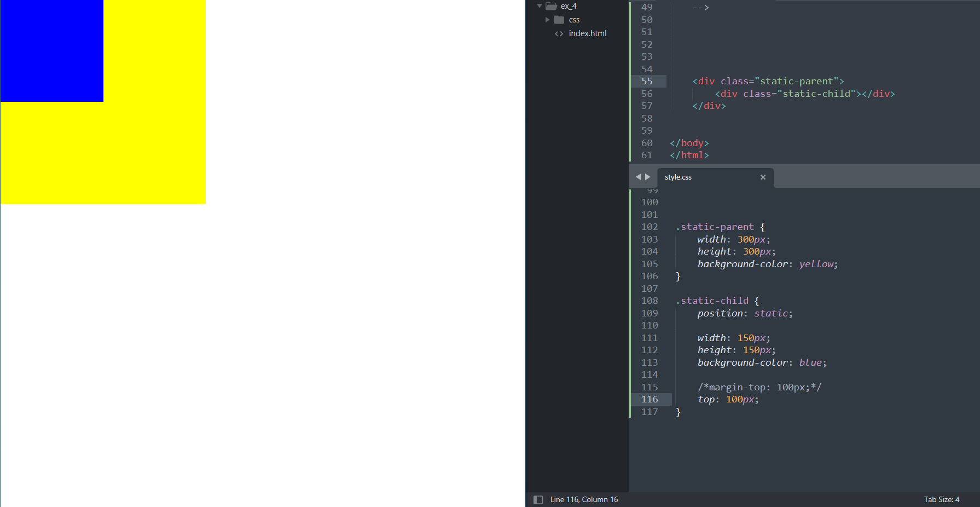Collapse the ex_4 folder arrow
The width and height of the screenshot is (980, 507).
540,6
